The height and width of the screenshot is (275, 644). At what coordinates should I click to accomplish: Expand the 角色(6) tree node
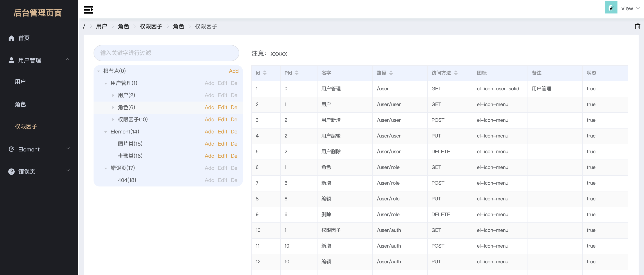(x=113, y=107)
